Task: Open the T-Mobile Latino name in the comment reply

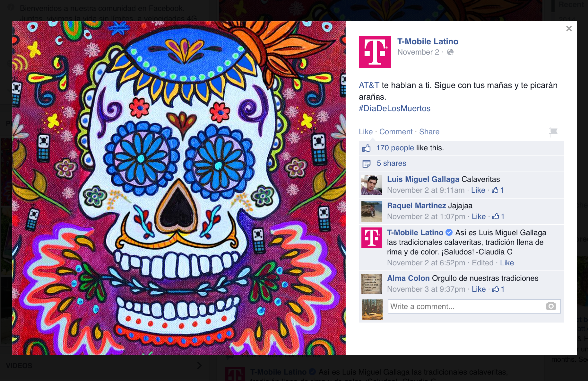Action: (415, 233)
